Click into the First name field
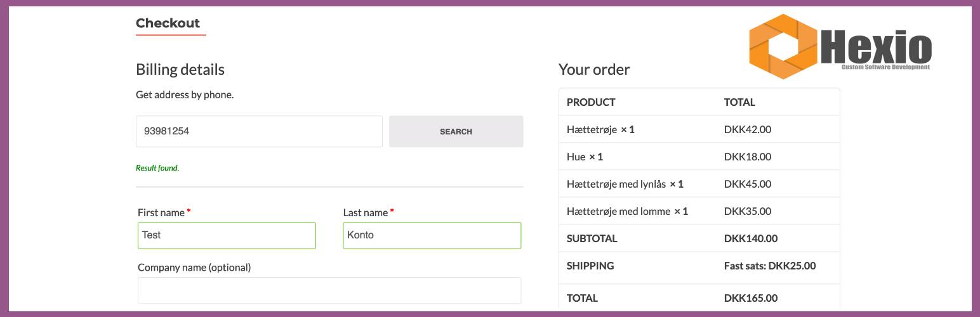The height and width of the screenshot is (317, 980). 227,235
